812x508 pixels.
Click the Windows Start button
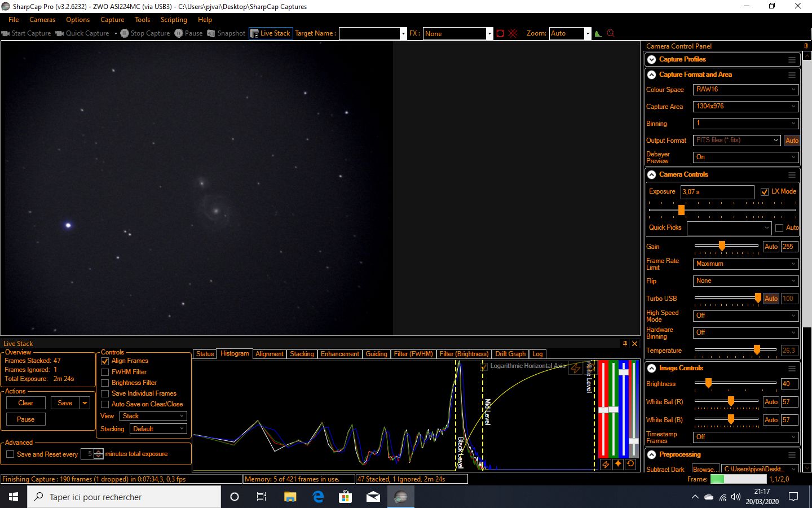(14, 497)
